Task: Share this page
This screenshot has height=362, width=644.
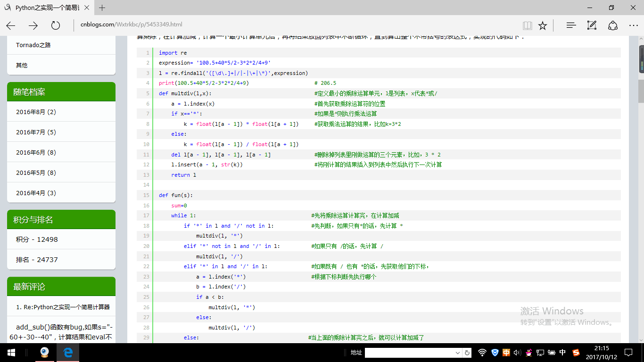Action: coord(612,25)
